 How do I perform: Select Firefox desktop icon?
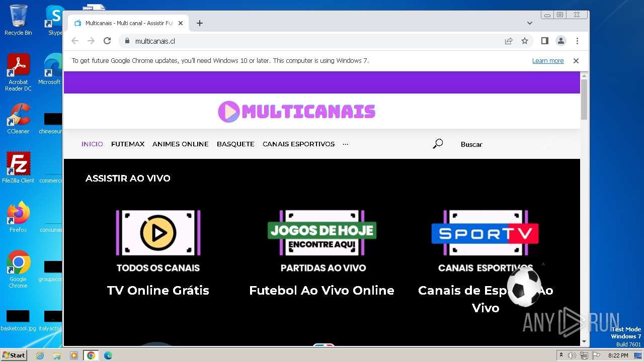(18, 217)
